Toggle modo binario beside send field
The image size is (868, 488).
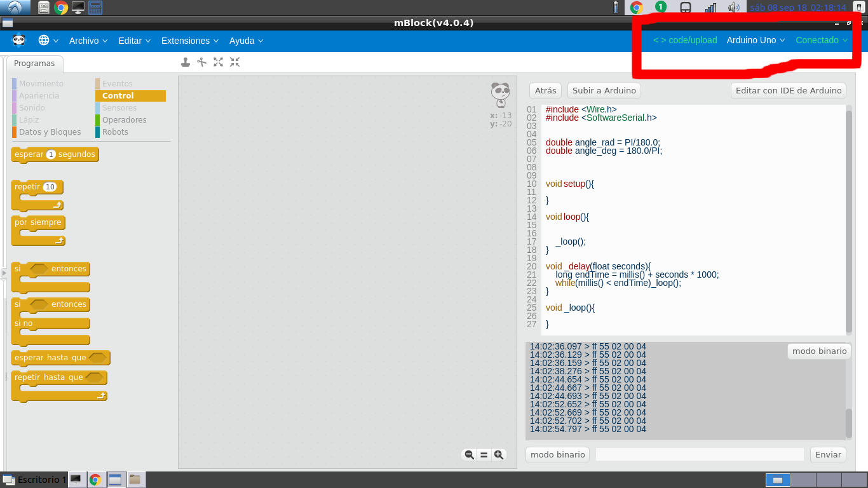pos(557,454)
